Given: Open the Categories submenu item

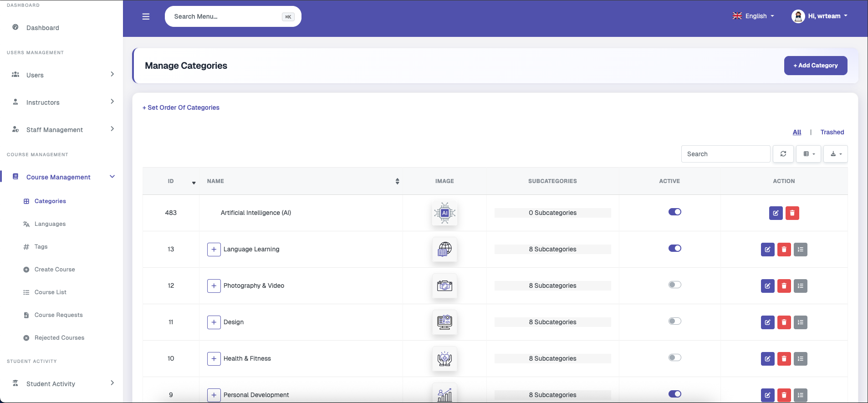Looking at the screenshot, I should 50,201.
